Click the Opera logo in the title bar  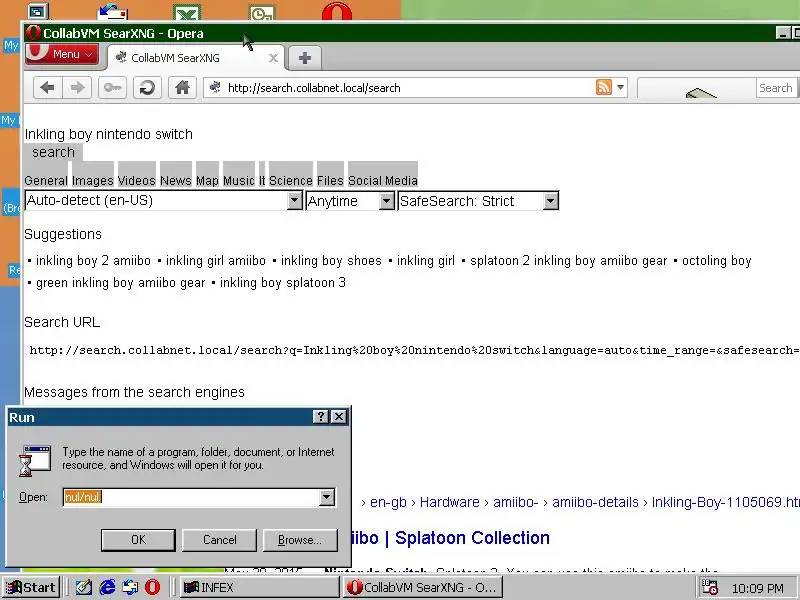34,33
